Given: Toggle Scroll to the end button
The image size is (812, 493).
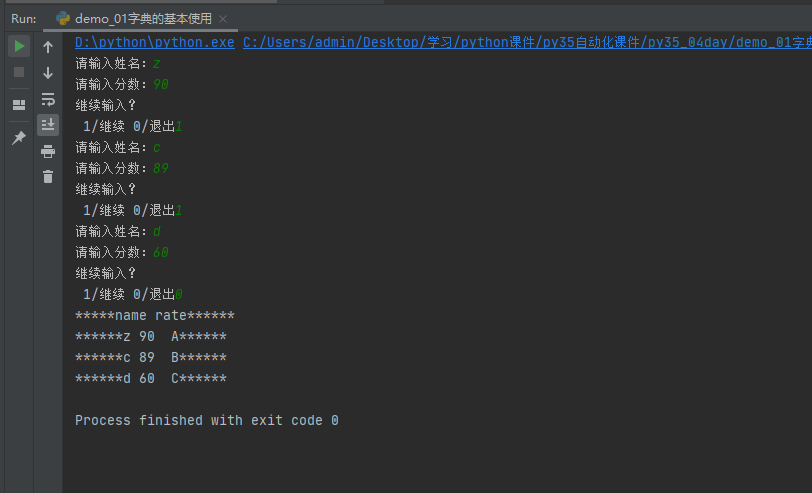Looking at the screenshot, I should click(48, 125).
